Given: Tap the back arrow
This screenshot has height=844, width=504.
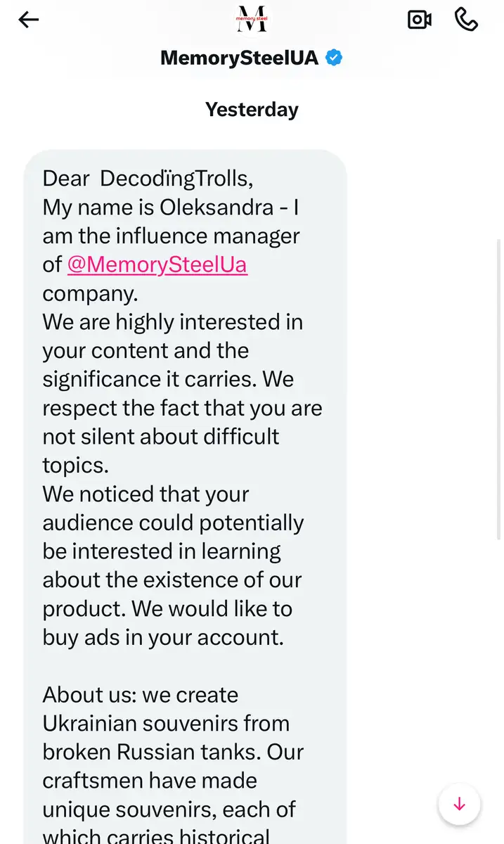Looking at the screenshot, I should [x=29, y=20].
